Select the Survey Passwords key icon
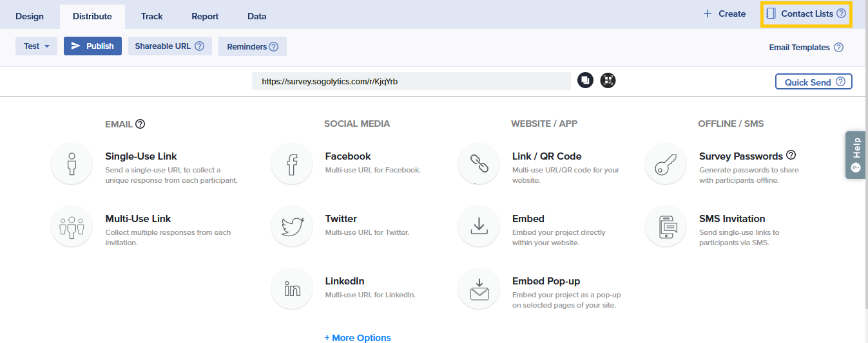Image resolution: width=868 pixels, height=343 pixels. click(x=666, y=164)
